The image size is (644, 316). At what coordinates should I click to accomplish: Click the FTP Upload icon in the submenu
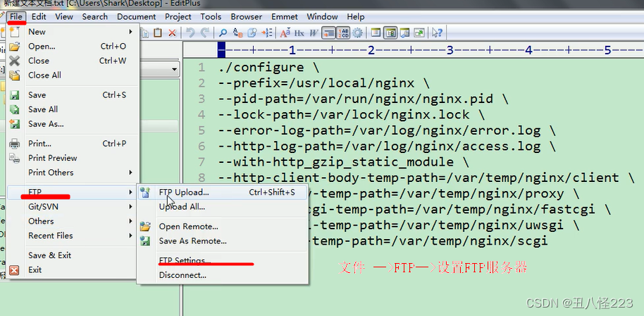145,193
